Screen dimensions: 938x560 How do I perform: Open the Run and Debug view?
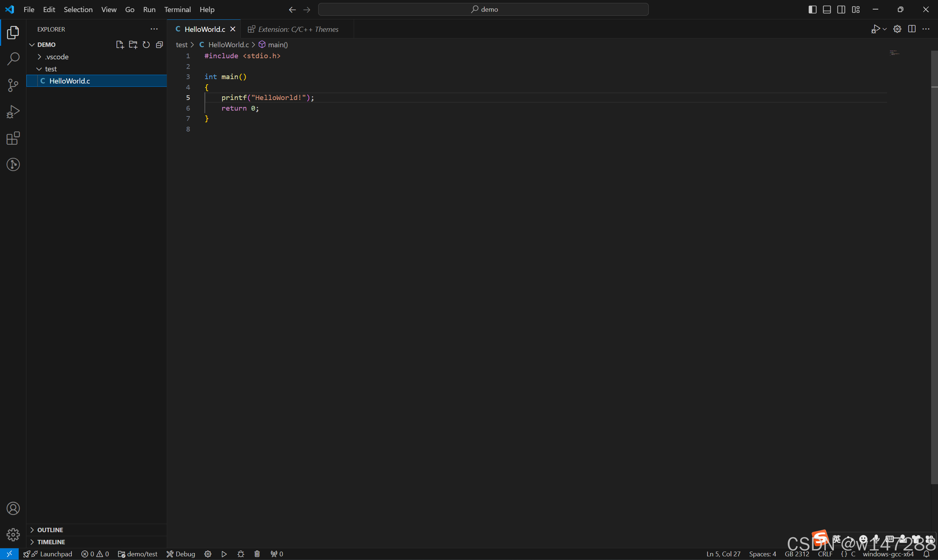tap(13, 112)
